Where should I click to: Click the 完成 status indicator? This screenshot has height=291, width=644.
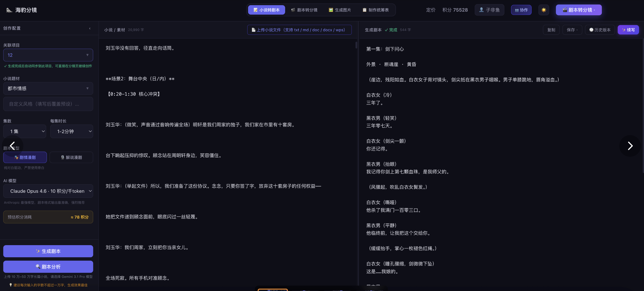pyautogui.click(x=391, y=30)
